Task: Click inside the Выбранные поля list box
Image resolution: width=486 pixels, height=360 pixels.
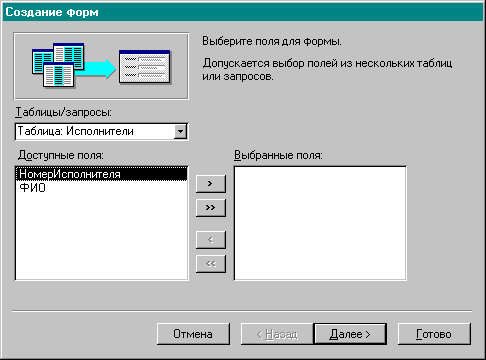Action: tap(320, 223)
